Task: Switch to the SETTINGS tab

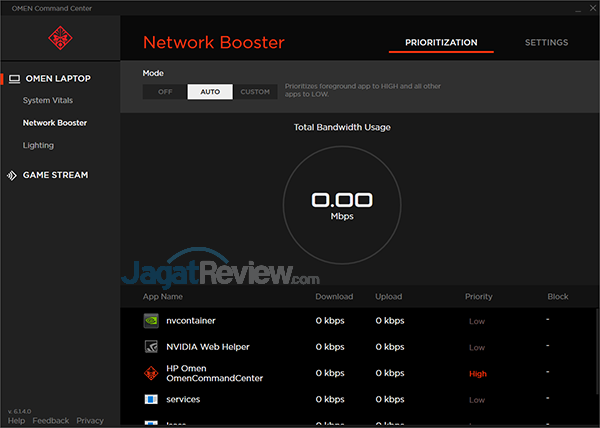Action: point(546,43)
